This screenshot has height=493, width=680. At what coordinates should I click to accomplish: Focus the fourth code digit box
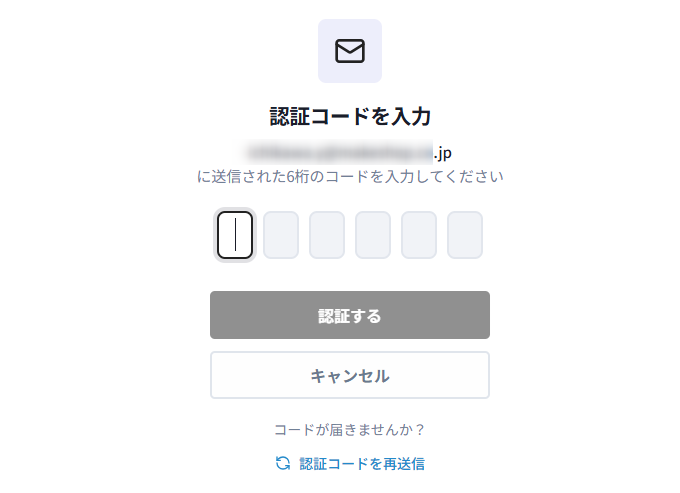coord(373,235)
